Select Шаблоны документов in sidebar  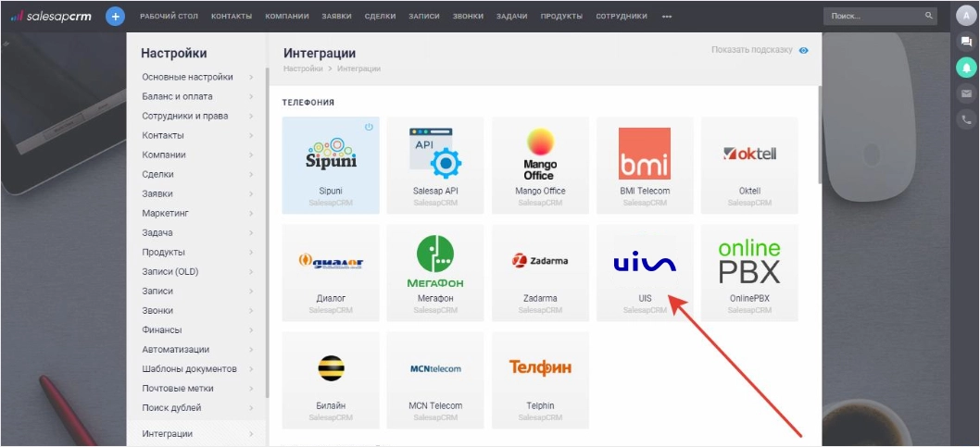[x=197, y=368]
